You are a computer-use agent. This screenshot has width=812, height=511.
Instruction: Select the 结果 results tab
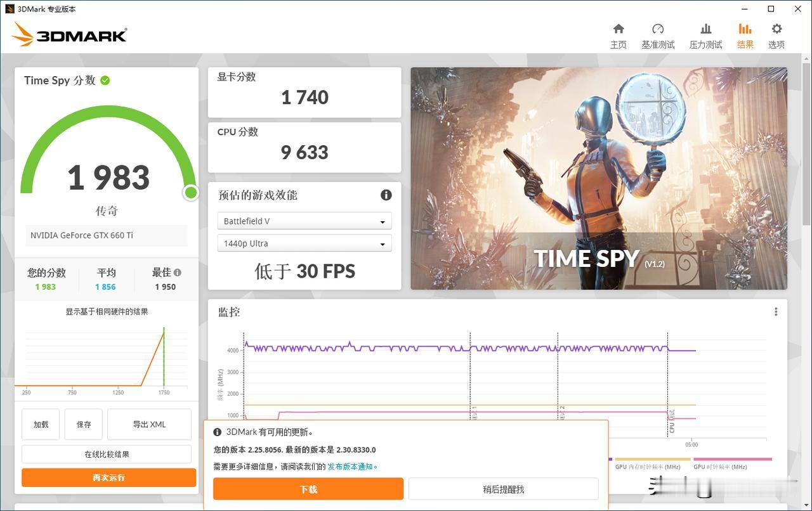pos(745,36)
